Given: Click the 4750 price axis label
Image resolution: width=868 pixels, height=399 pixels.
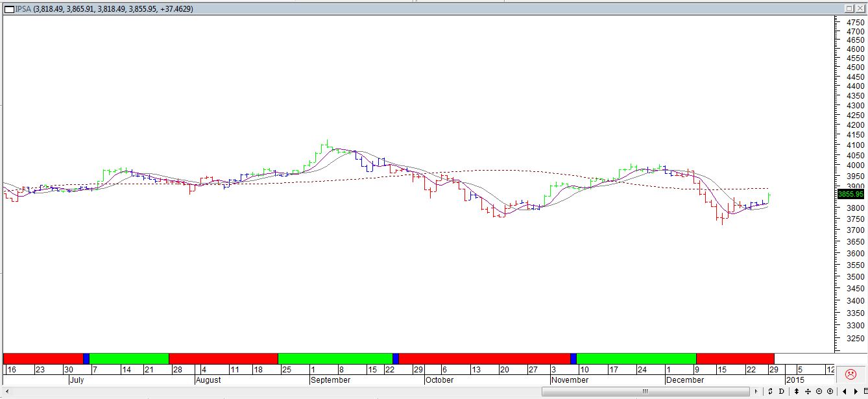Looking at the screenshot, I should [x=855, y=22].
